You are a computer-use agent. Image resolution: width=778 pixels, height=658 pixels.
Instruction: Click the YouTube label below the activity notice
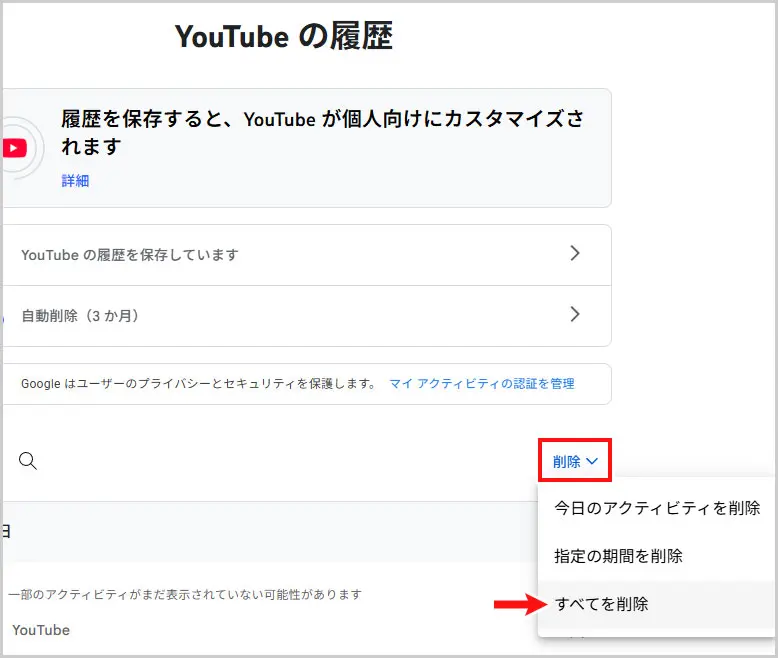point(41,630)
